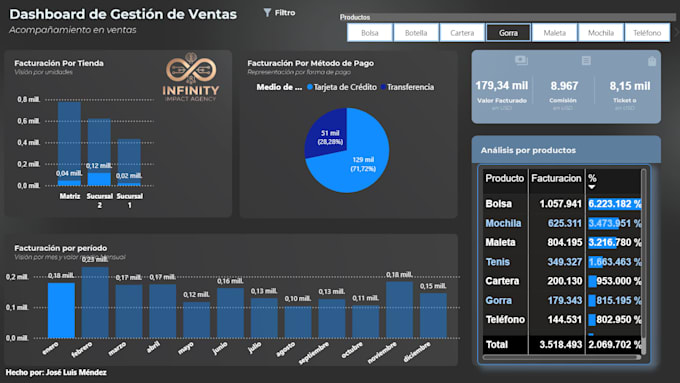Sort table by Facturacion column header
The height and width of the screenshot is (383, 680).
point(556,178)
